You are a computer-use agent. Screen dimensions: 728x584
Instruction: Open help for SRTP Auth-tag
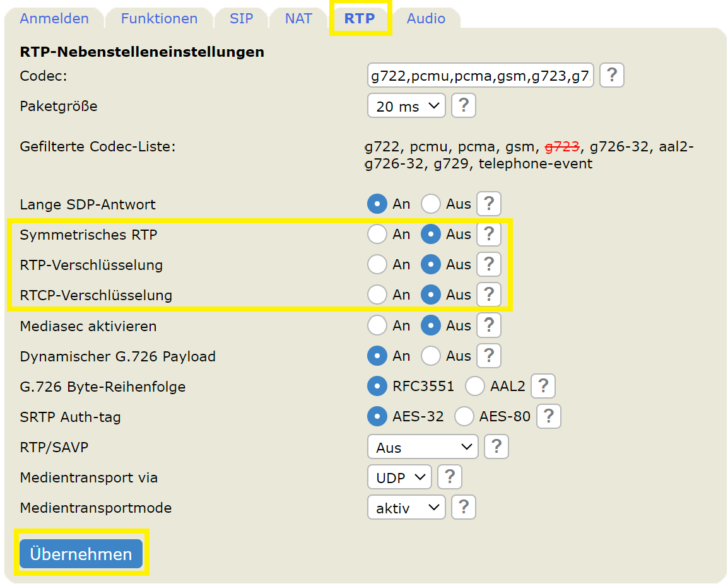tap(548, 416)
